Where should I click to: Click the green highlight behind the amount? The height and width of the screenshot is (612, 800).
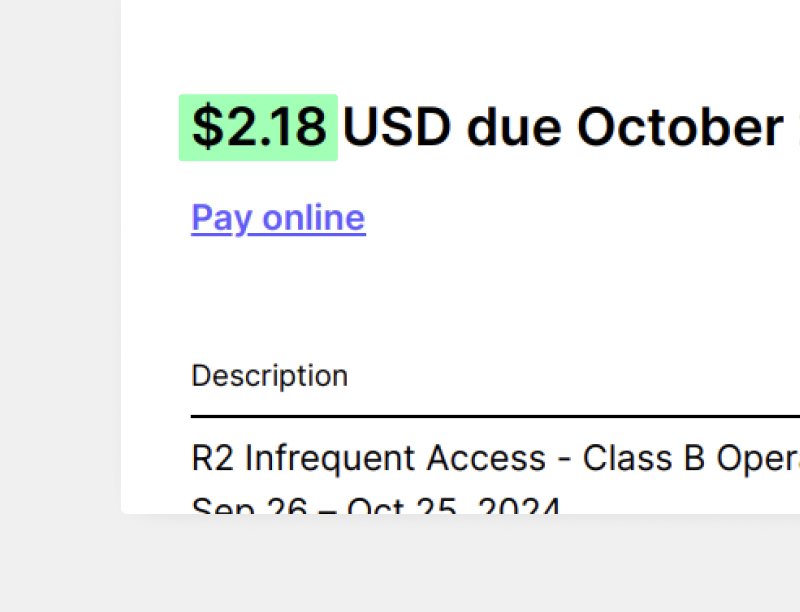pos(185,148)
